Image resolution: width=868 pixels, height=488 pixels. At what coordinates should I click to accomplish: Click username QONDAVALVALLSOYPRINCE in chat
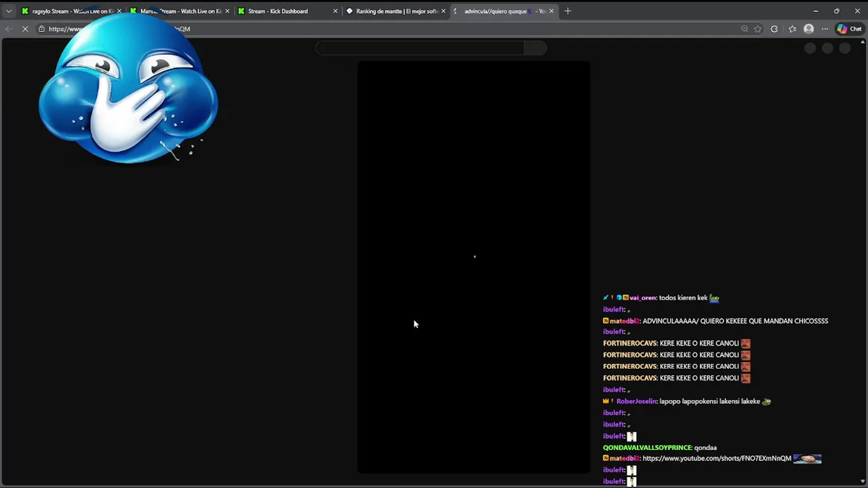(x=647, y=447)
